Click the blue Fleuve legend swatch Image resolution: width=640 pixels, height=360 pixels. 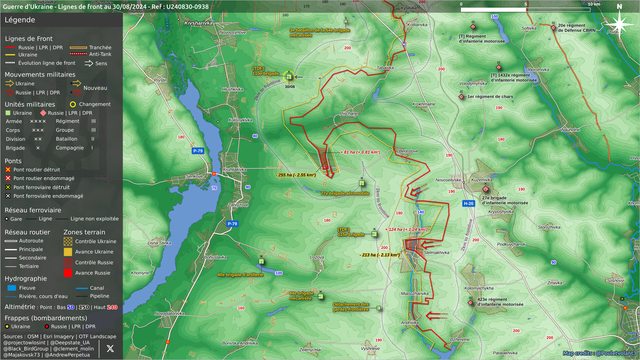pyautogui.click(x=12, y=288)
